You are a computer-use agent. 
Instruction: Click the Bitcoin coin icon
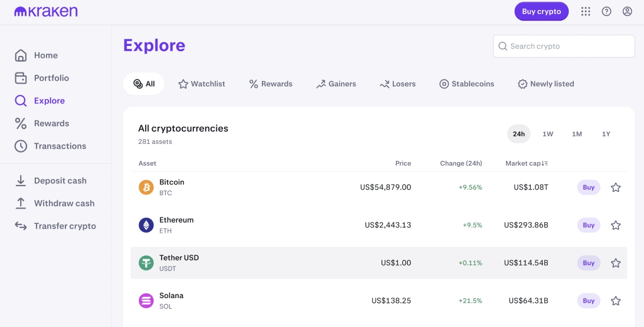click(x=146, y=187)
